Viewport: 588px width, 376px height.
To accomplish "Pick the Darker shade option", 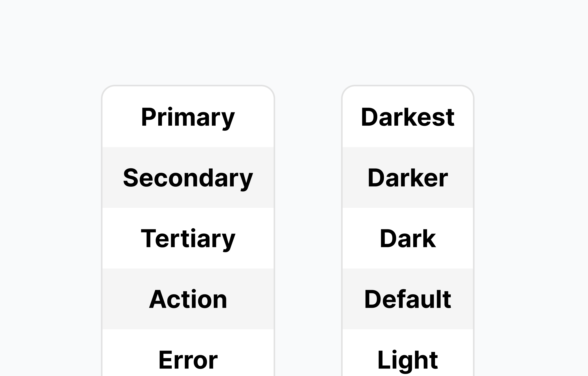I will [408, 178].
